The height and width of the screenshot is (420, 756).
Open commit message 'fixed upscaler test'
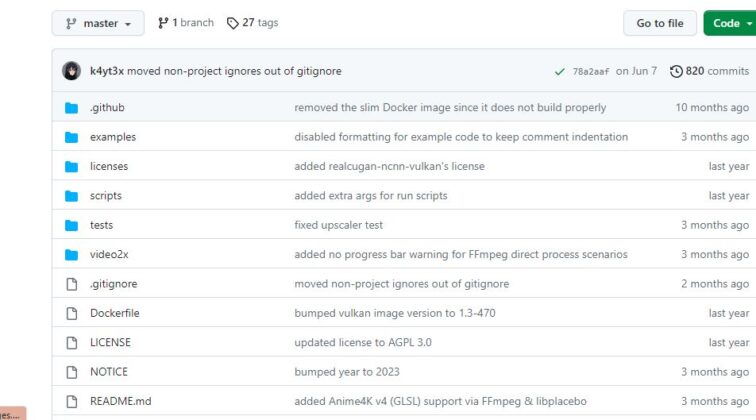click(338, 225)
